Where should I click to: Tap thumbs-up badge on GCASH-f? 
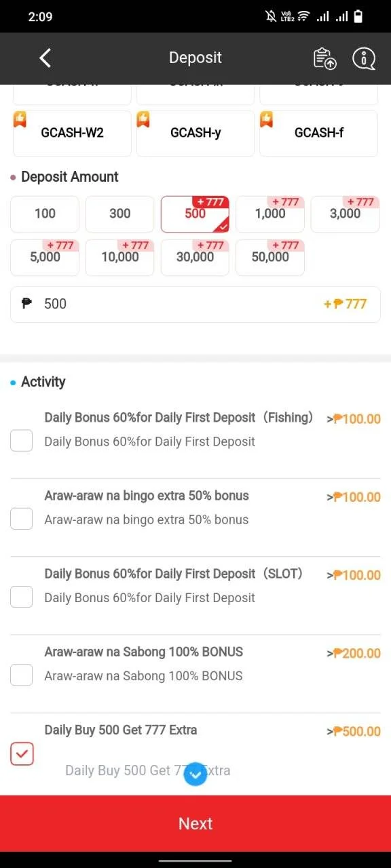coord(266,119)
